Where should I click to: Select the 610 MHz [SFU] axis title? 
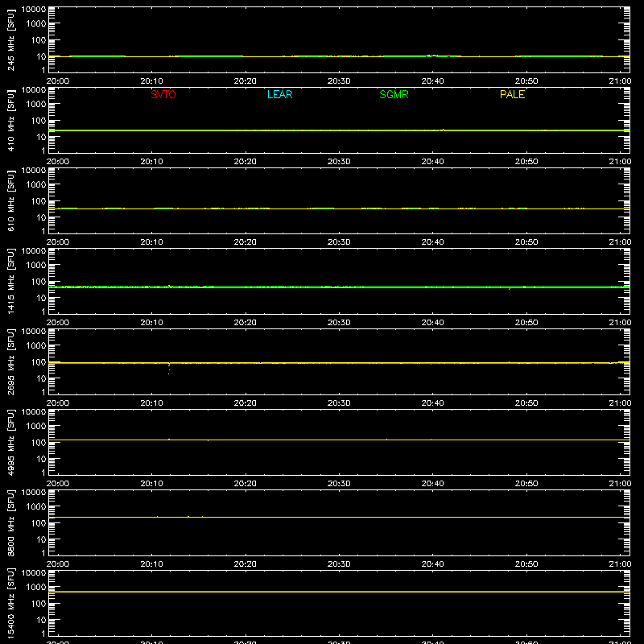pyautogui.click(x=10, y=200)
